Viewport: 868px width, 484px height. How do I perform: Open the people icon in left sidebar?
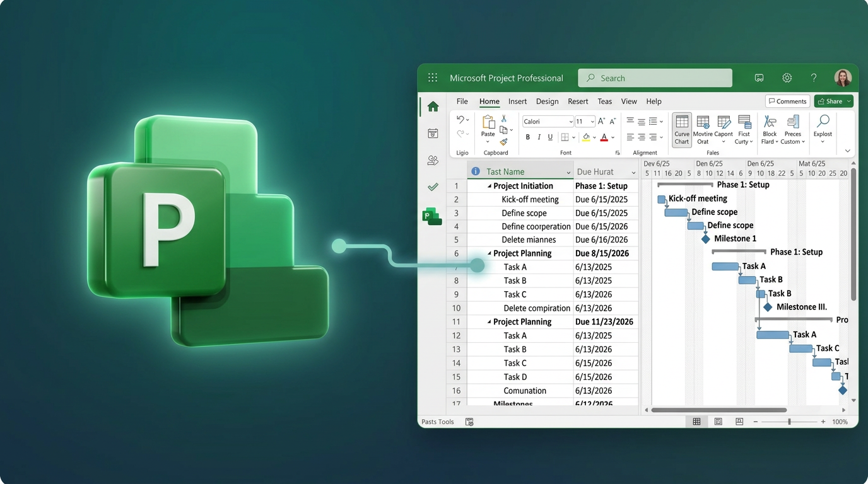[x=433, y=161]
